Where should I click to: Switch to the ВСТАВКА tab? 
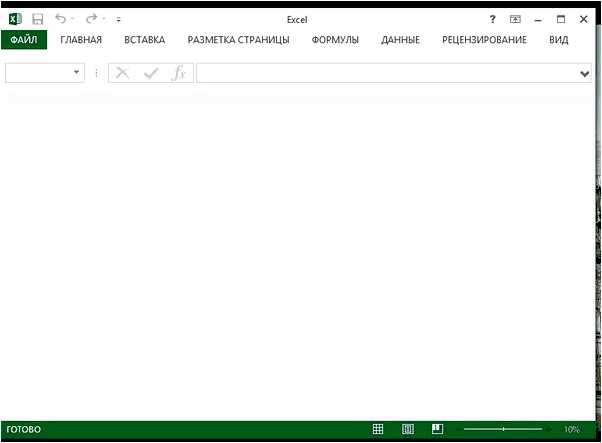point(145,40)
